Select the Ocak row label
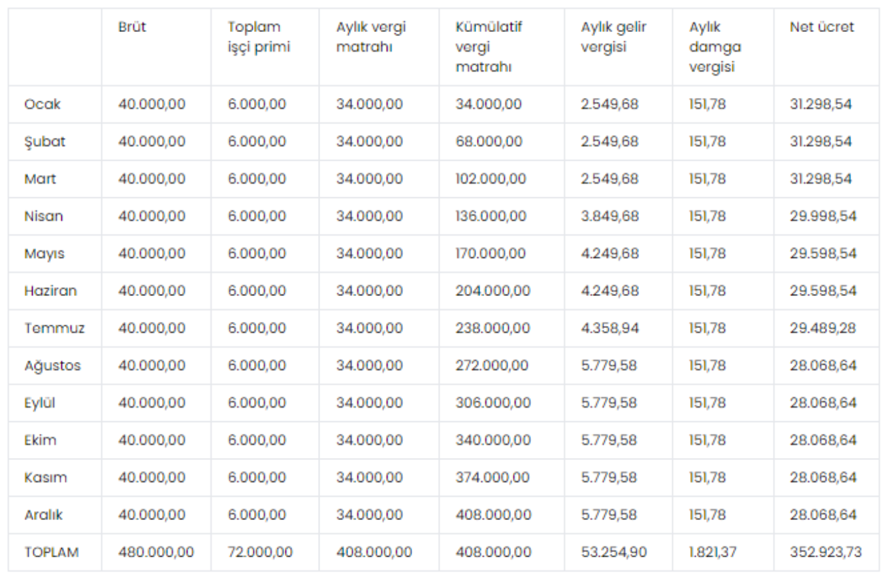891x588 pixels. click(42, 104)
